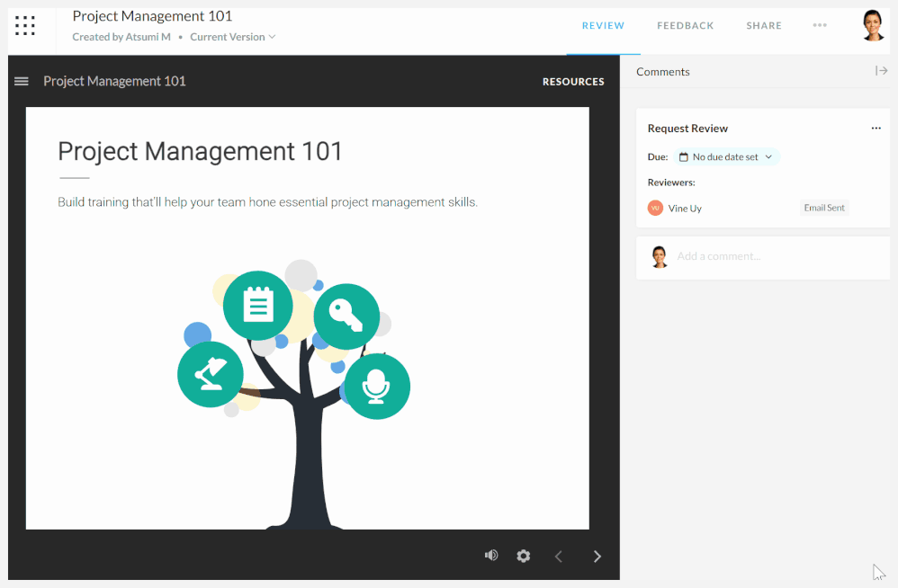Click the user profile avatar
The height and width of the screenshot is (588, 898).
(873, 25)
